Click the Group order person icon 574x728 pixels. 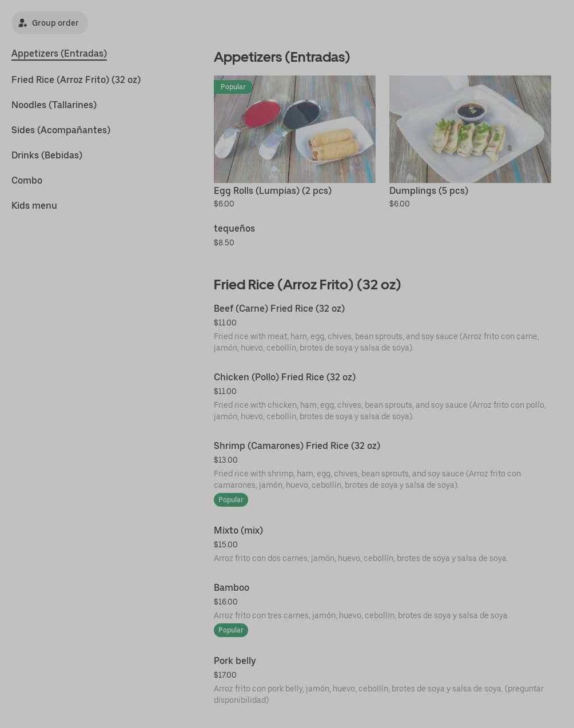[x=23, y=23]
